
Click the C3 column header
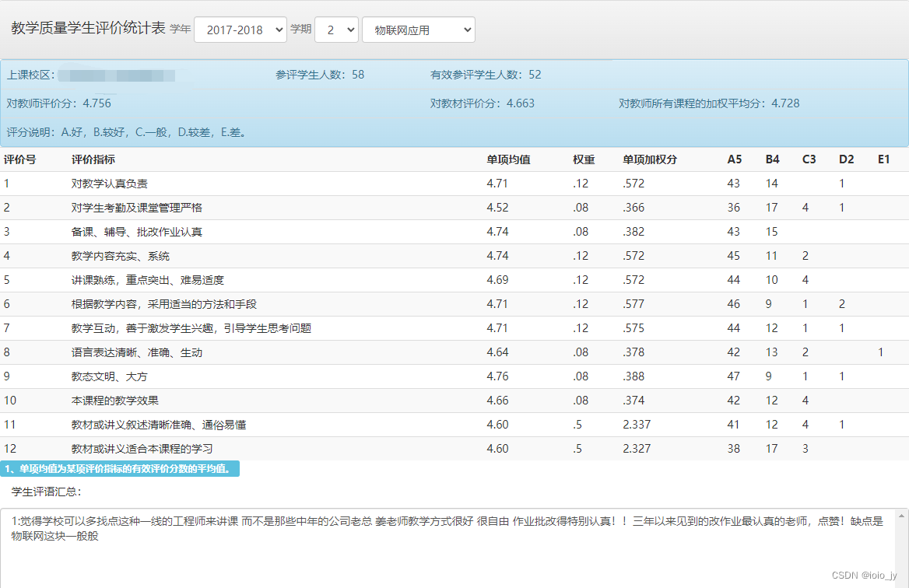coord(809,159)
